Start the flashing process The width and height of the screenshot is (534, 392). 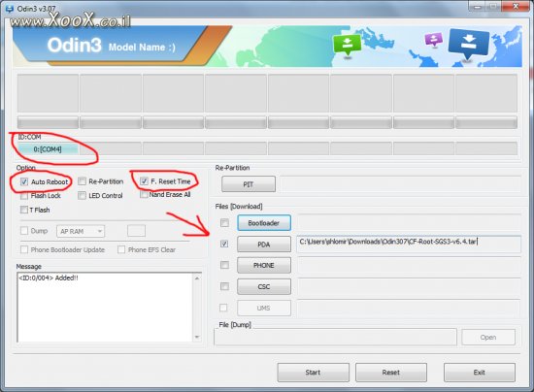[313, 373]
